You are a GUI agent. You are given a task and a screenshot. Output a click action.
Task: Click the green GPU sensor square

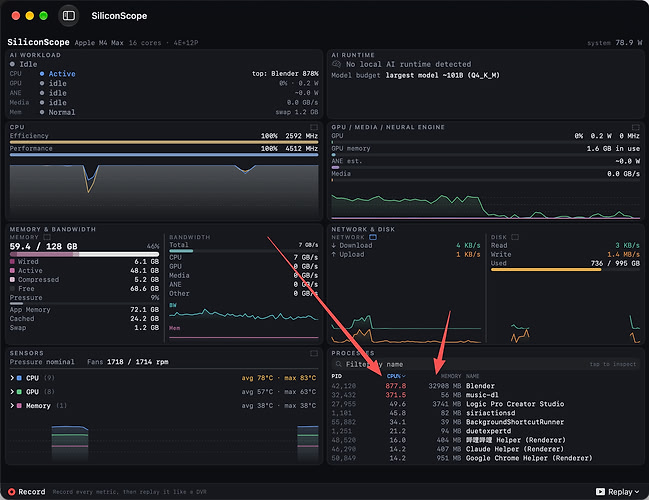click(x=19, y=392)
